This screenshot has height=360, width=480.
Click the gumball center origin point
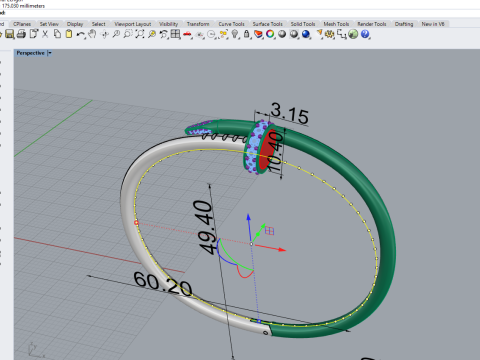tap(252, 244)
